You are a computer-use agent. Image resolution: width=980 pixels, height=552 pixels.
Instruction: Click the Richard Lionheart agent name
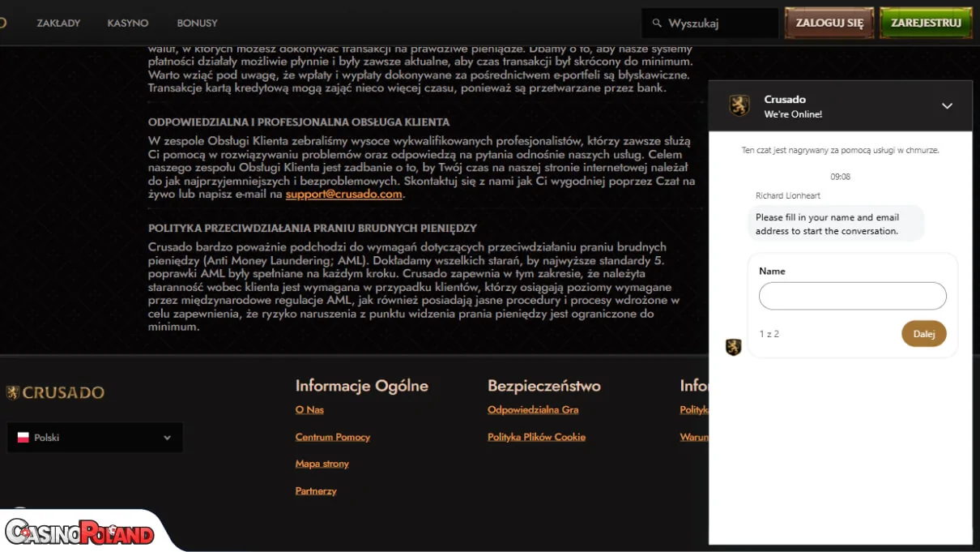[x=788, y=196]
